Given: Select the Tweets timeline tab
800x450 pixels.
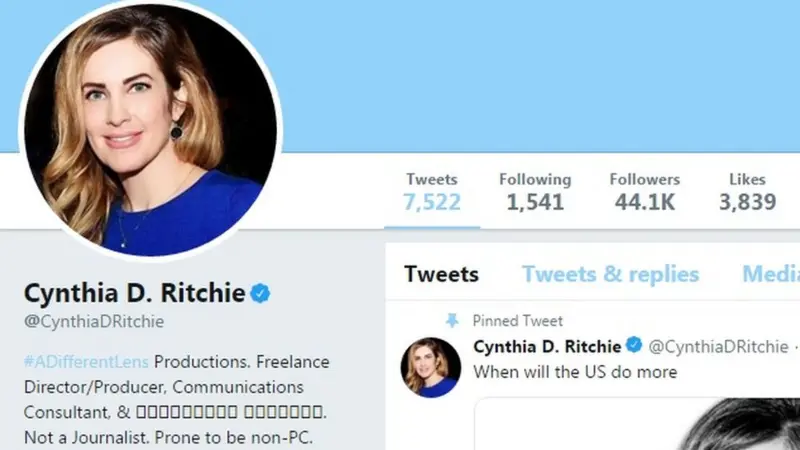Looking at the screenshot, I should point(441,274).
